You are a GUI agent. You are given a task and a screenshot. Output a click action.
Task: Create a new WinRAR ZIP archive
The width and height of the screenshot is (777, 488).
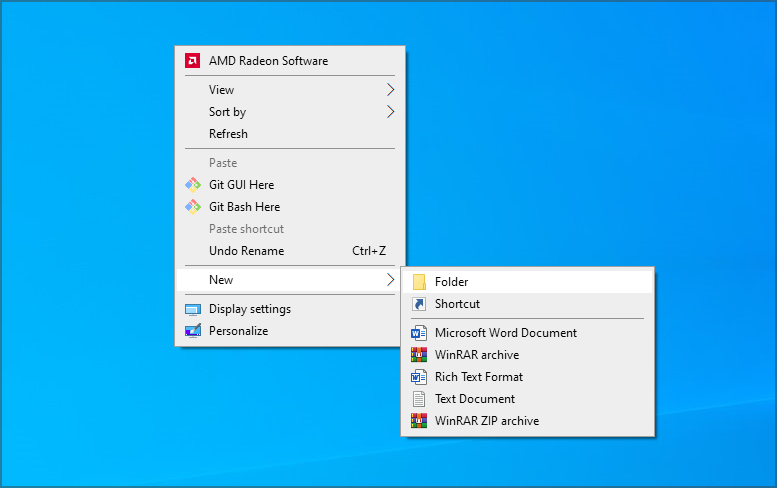click(528, 421)
